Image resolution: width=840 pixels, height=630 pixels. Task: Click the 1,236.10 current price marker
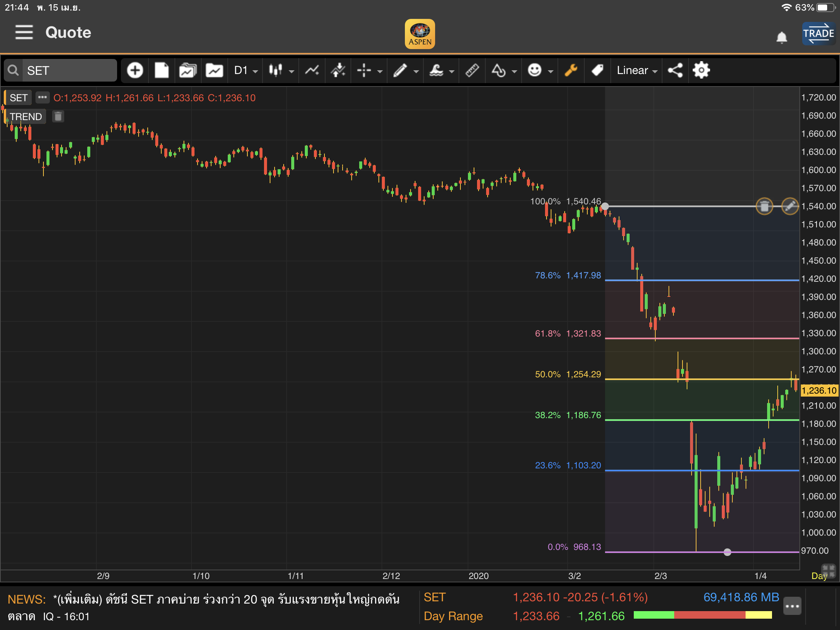pos(819,391)
